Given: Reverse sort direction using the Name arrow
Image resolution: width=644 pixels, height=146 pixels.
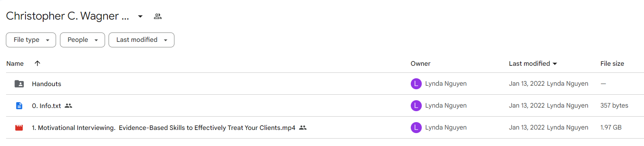Looking at the screenshot, I should [x=37, y=63].
